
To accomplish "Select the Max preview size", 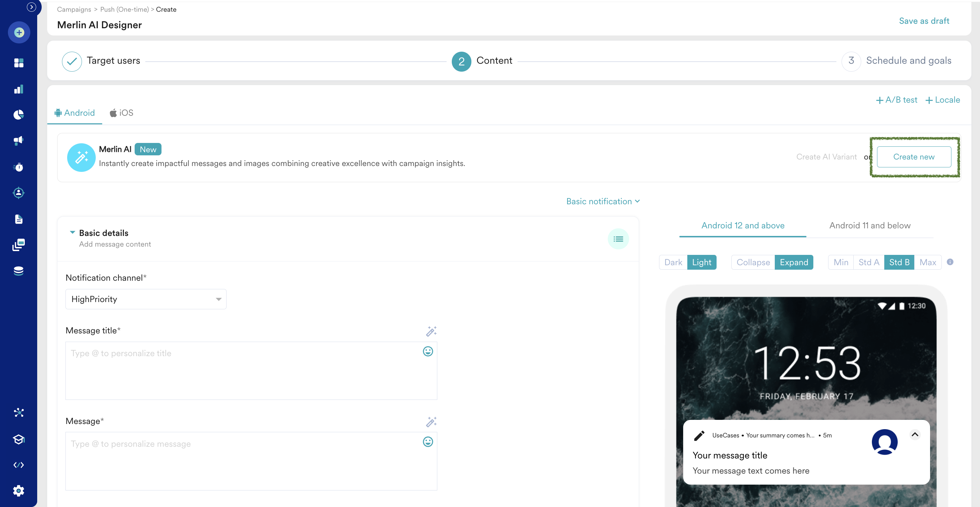I will coord(928,262).
